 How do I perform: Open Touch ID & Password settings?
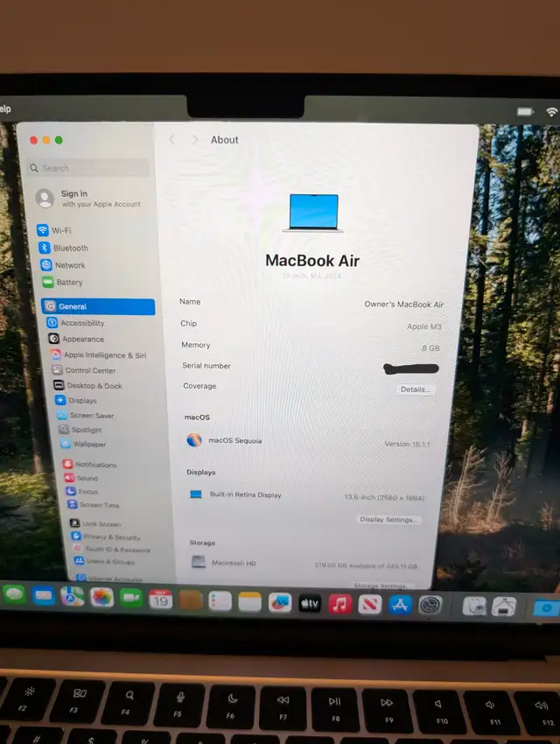[112, 549]
